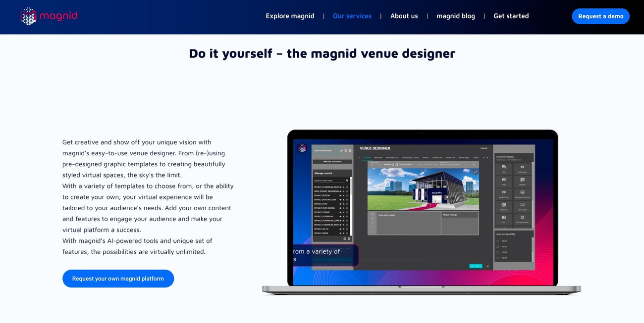The image size is (644, 323).
Task: Switch to the Outside area tab
Action: point(367,158)
